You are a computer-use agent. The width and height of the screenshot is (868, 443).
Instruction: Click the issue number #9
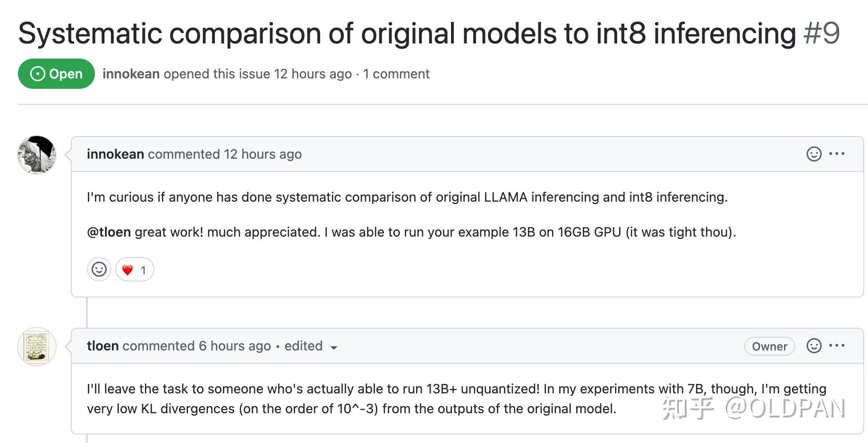(x=821, y=34)
